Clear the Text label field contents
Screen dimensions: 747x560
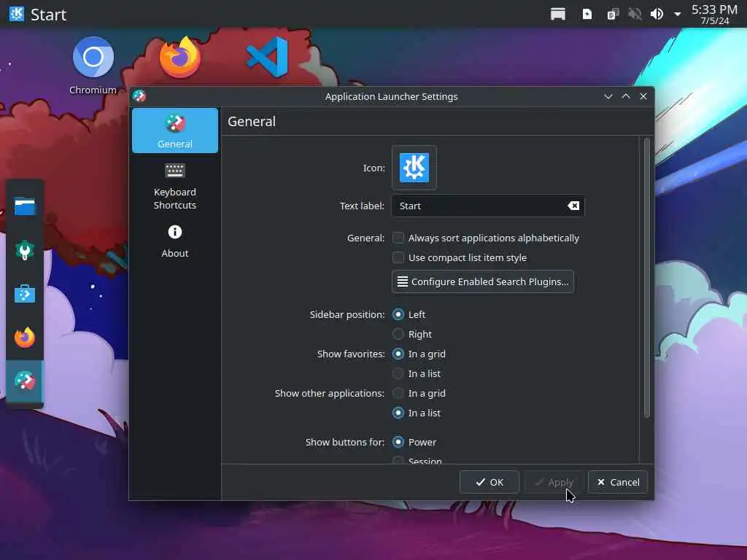(x=573, y=206)
